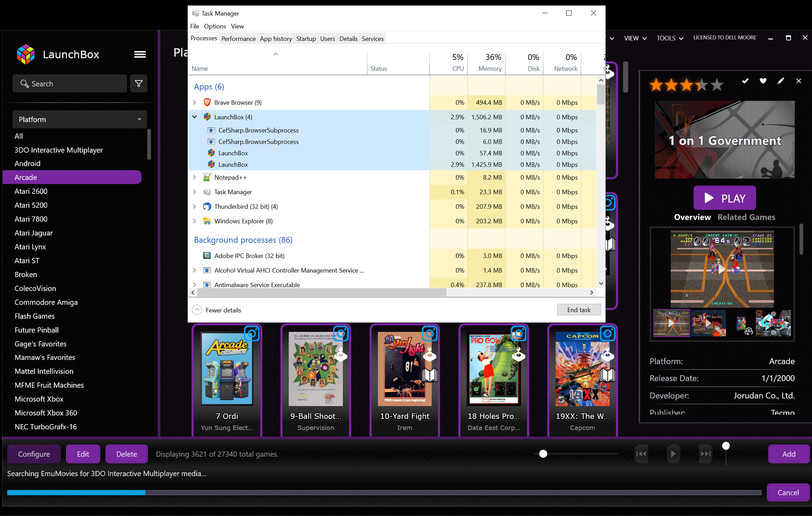Collapse the LaunchBox process group
Image resolution: width=812 pixels, height=516 pixels.
[195, 117]
